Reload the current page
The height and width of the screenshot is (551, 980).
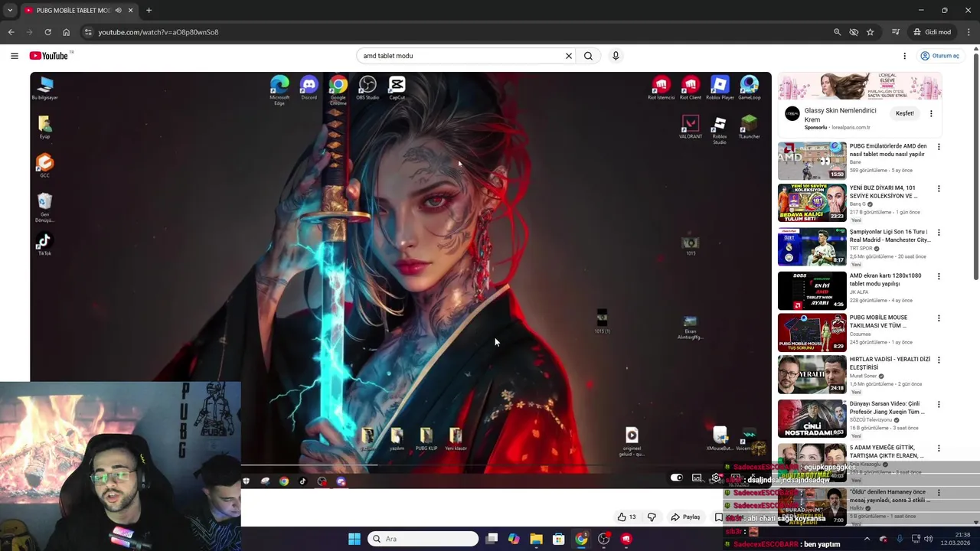tap(47, 32)
